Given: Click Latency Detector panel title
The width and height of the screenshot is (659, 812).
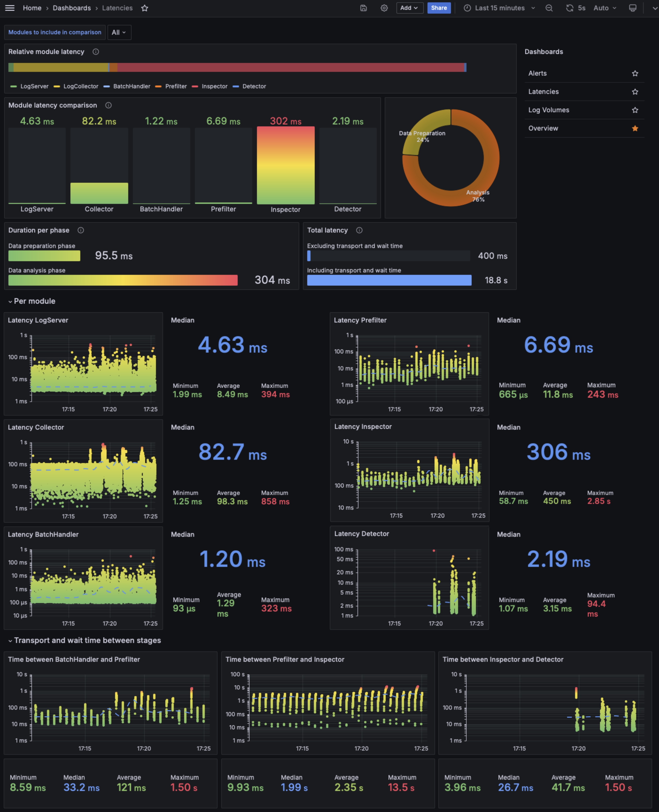Looking at the screenshot, I should (361, 533).
